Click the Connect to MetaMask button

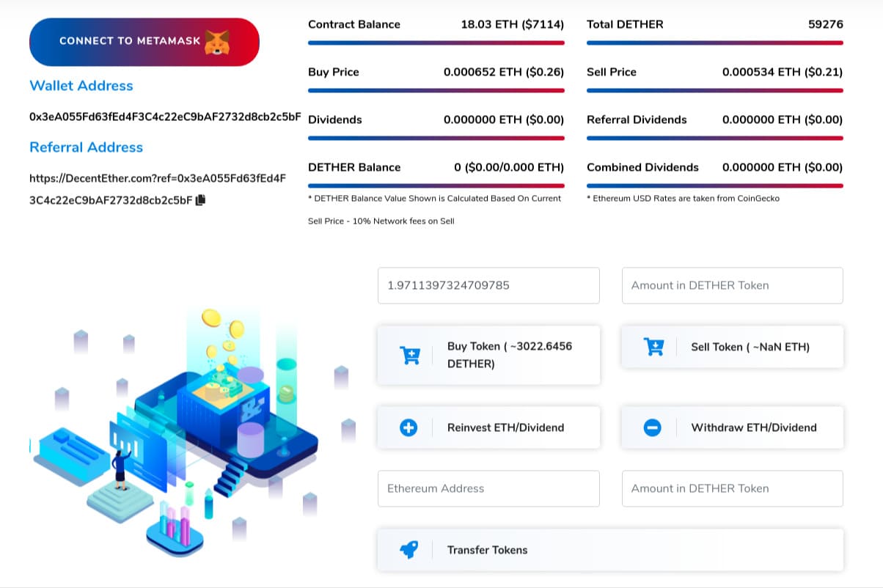[x=144, y=42]
